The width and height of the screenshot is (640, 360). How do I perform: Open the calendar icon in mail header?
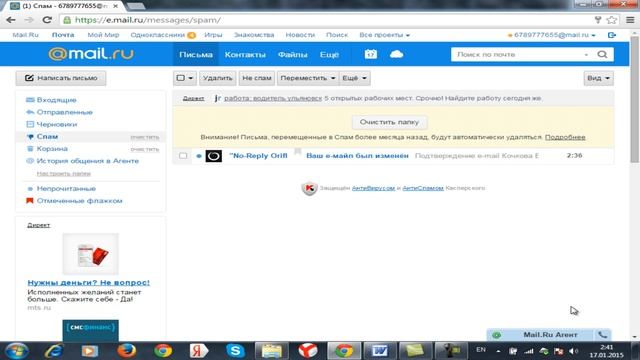pyautogui.click(x=371, y=54)
